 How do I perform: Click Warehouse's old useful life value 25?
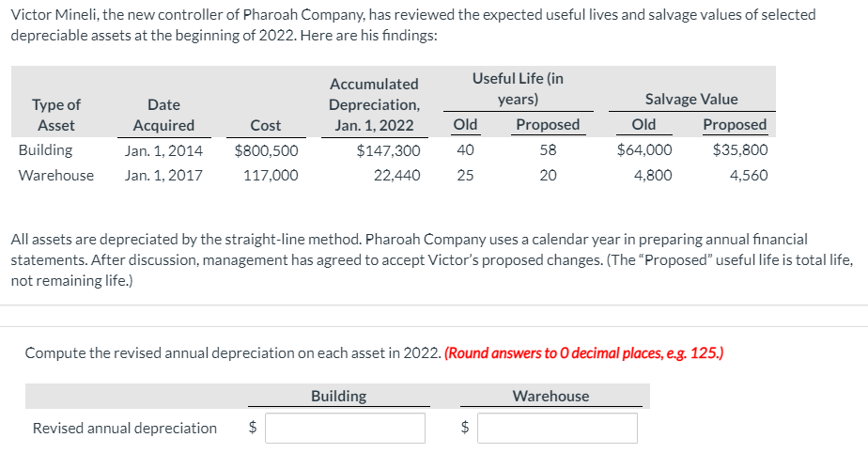pyautogui.click(x=465, y=175)
